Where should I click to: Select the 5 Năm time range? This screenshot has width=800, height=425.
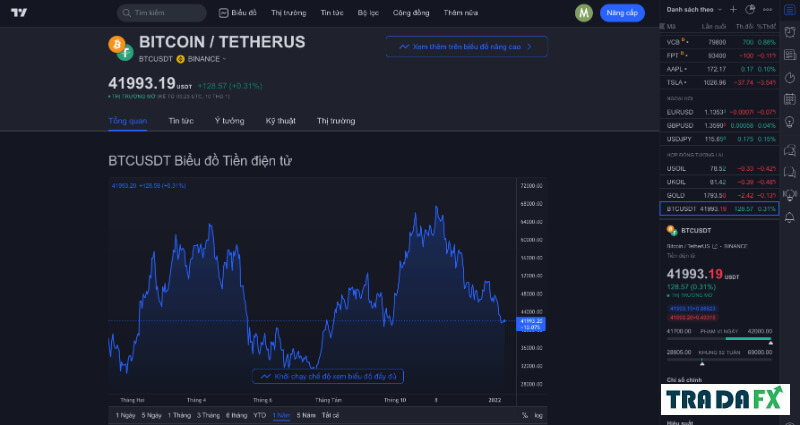[306, 415]
